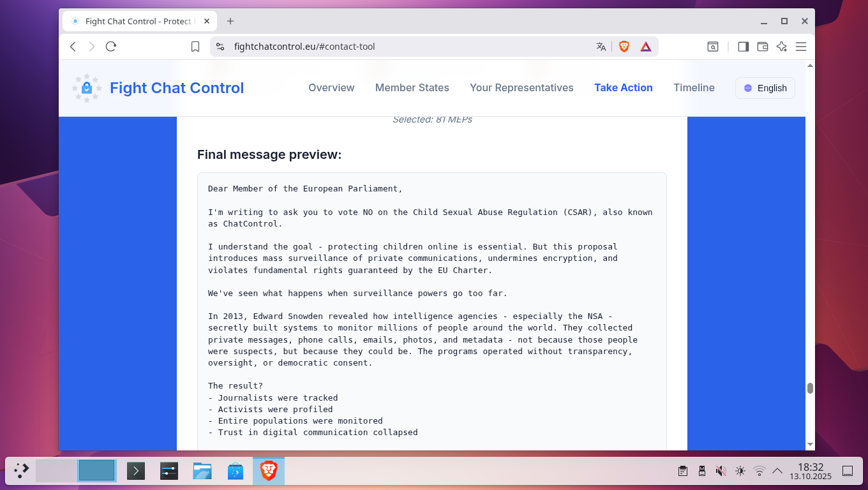Click the Fight Chat Control logo title
Image resolution: width=868 pixels, height=490 pixels.
(177, 88)
